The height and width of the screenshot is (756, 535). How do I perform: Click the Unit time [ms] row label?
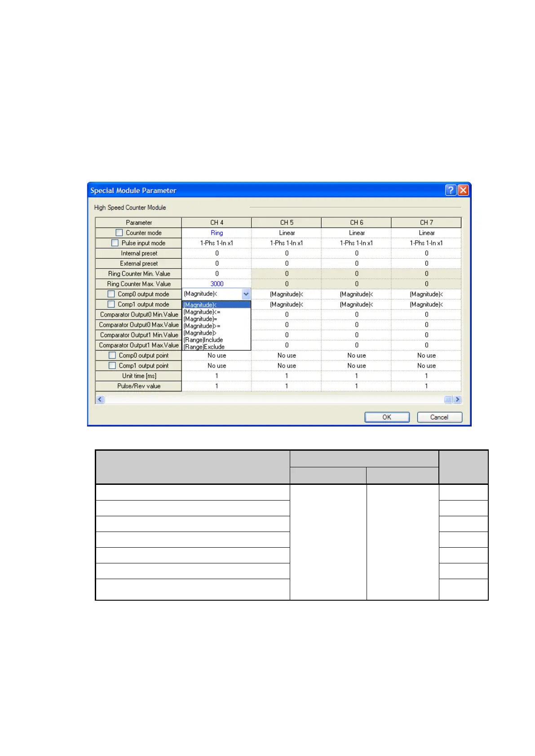click(139, 376)
